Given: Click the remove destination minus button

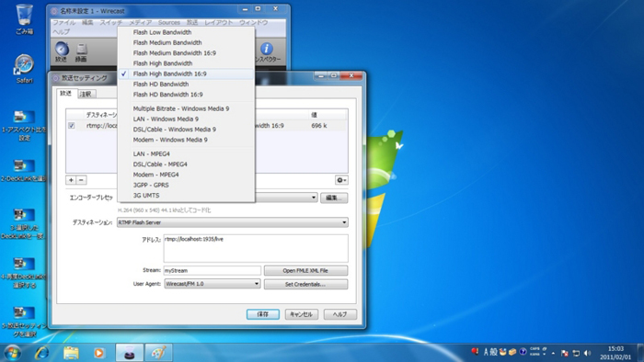Looking at the screenshot, I should pos(81,180).
